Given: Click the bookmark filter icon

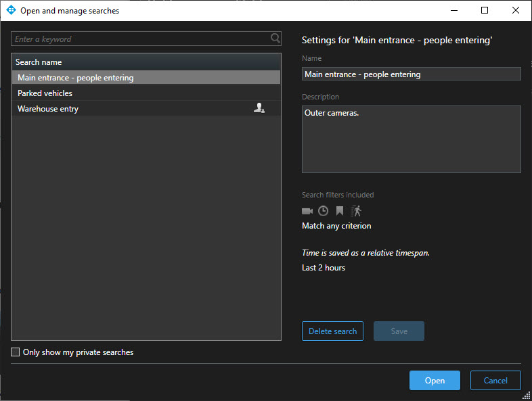Looking at the screenshot, I should [x=340, y=211].
